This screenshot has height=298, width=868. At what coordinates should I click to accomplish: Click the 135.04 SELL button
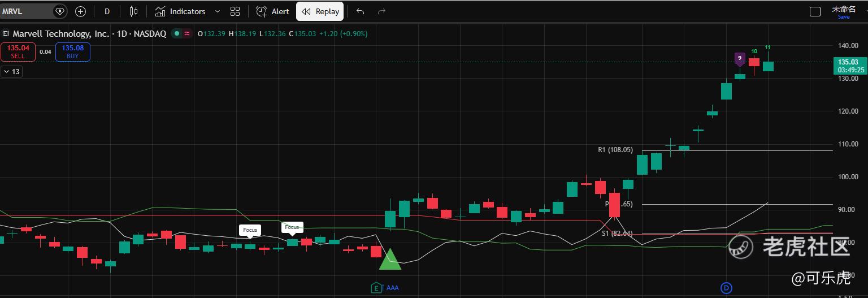[18, 52]
